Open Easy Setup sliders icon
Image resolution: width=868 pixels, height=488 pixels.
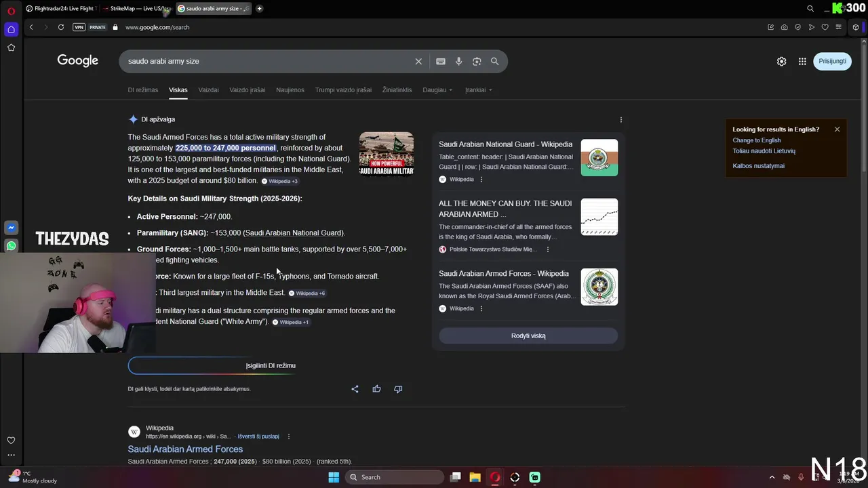(838, 27)
